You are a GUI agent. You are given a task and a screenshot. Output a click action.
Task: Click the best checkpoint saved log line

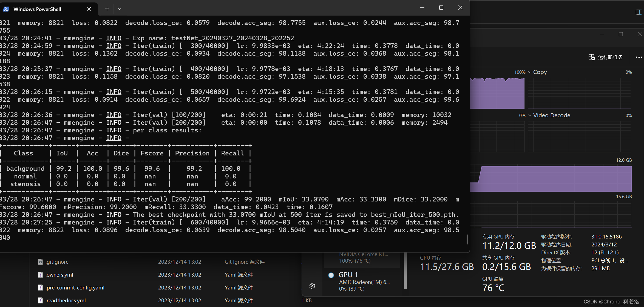[x=229, y=214]
